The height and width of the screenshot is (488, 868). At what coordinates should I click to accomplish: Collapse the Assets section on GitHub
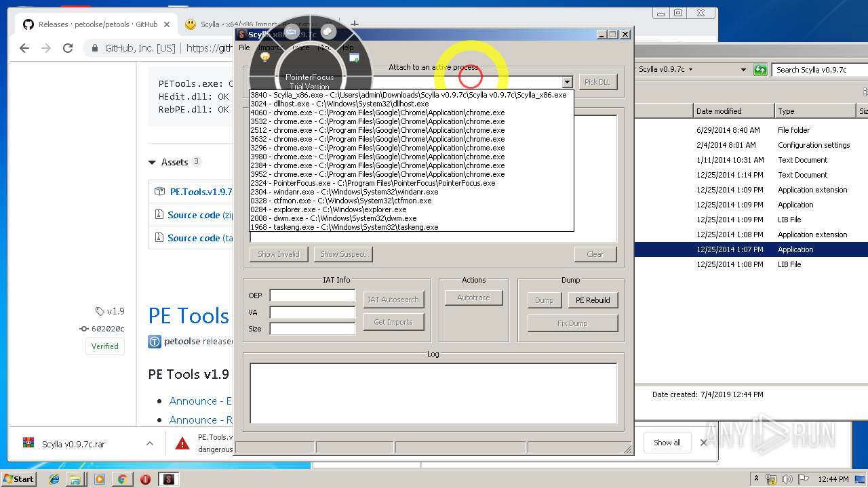[152, 163]
